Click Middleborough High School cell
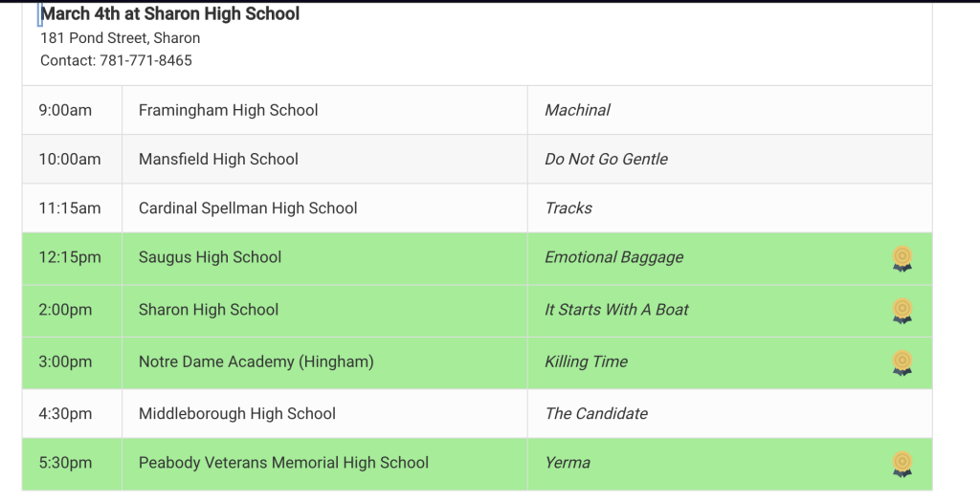980x503 pixels. [237, 413]
